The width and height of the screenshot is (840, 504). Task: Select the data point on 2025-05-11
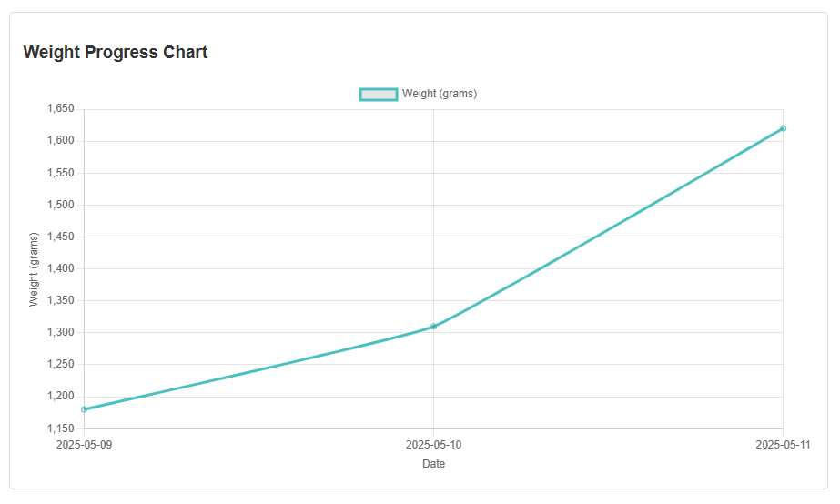(x=784, y=128)
